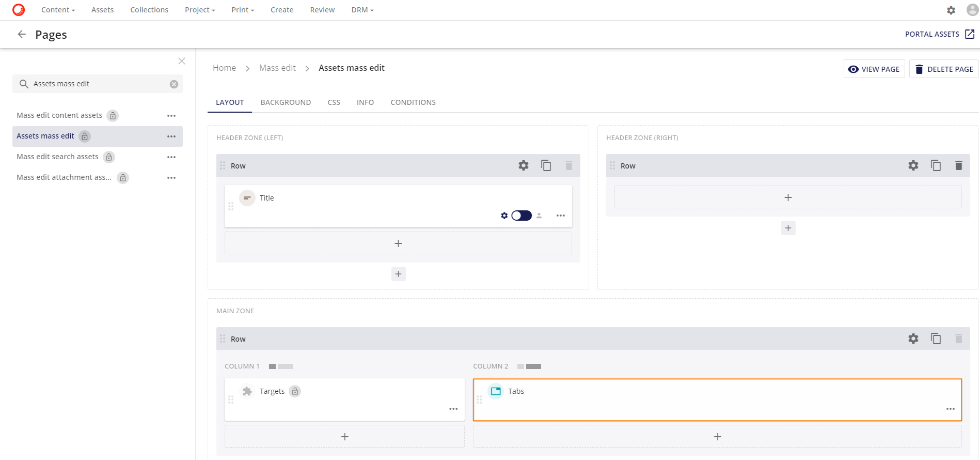Delete the Header Zone Right row

click(x=958, y=165)
